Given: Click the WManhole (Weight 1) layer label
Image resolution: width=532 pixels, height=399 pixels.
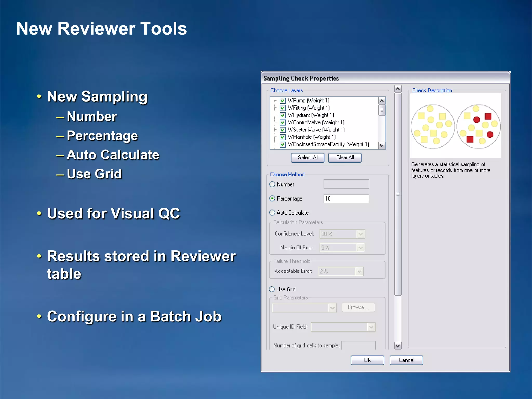Looking at the screenshot, I should coord(312,137).
